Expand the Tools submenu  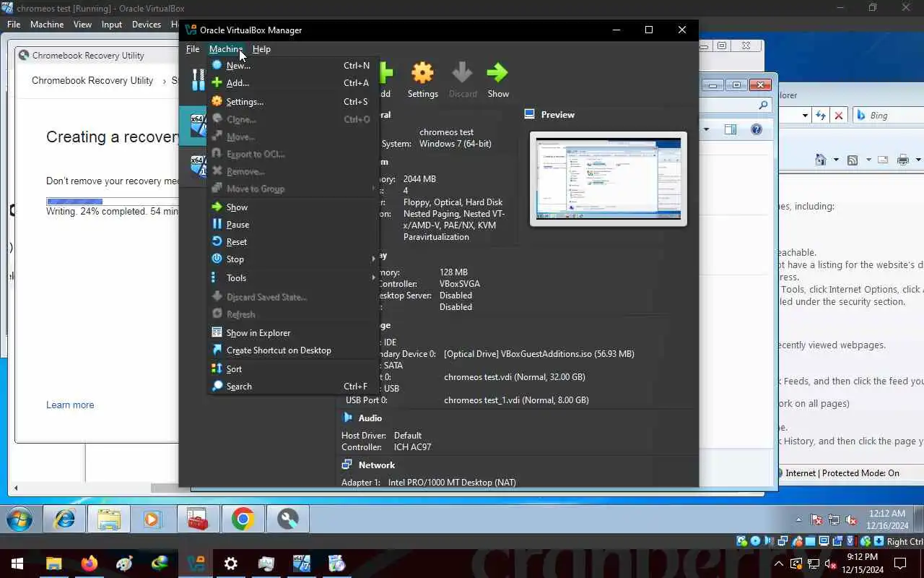(292, 277)
